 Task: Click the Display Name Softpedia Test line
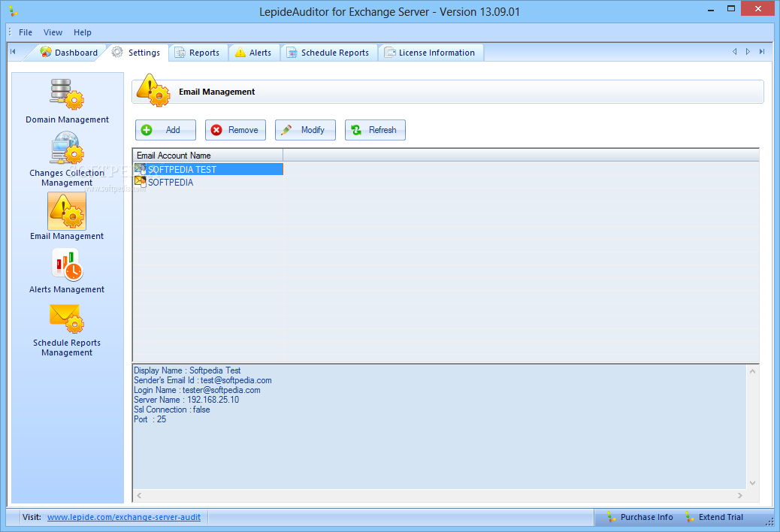tap(187, 370)
